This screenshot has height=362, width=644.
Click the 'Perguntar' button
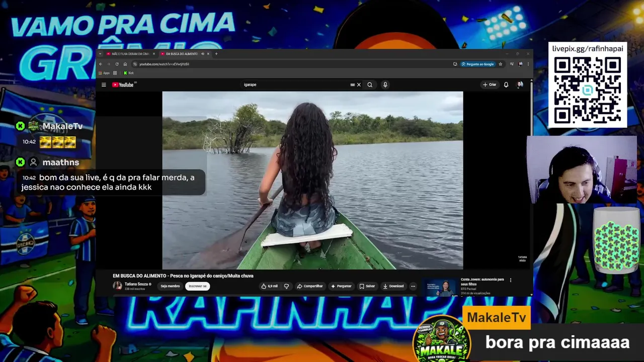[341, 286]
